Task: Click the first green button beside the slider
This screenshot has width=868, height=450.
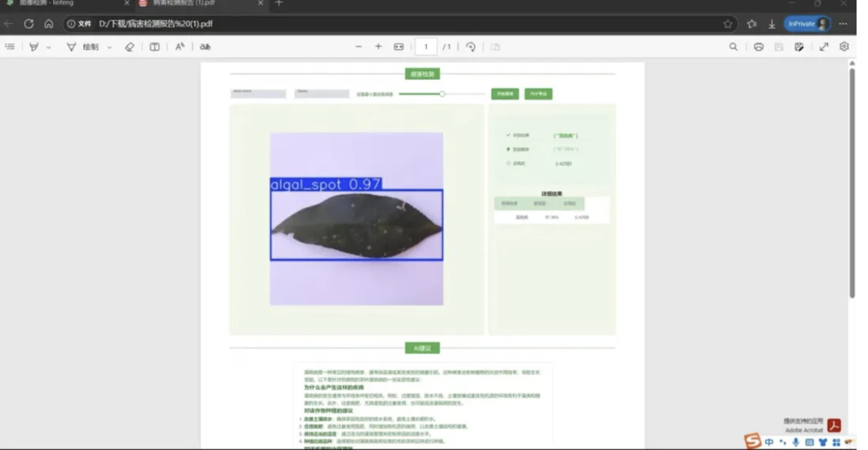Action: 505,94
